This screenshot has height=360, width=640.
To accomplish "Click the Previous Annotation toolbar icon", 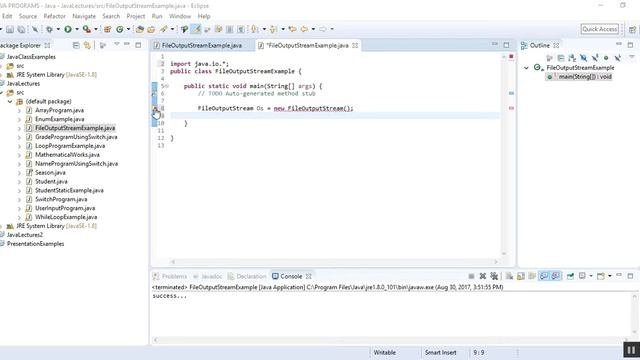I will pos(273,29).
